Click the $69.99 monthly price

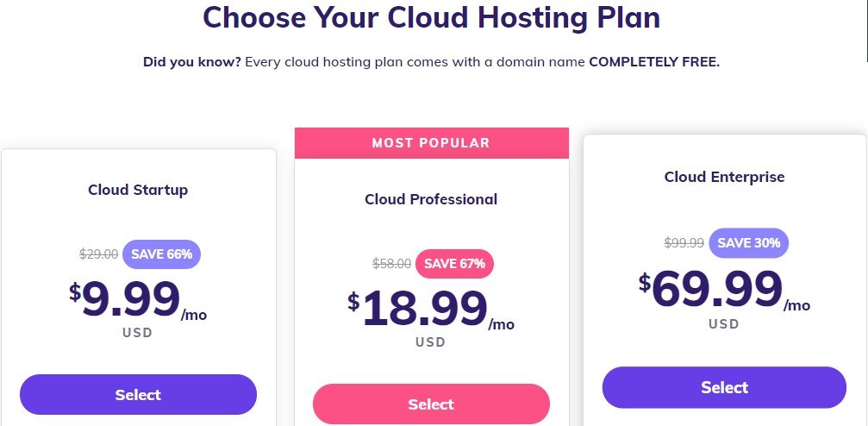point(724,290)
